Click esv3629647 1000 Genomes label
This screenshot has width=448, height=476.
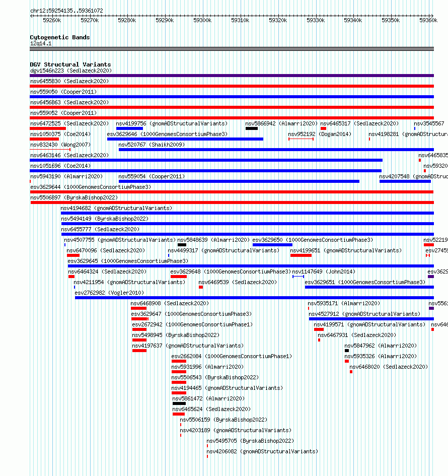tap(191, 314)
